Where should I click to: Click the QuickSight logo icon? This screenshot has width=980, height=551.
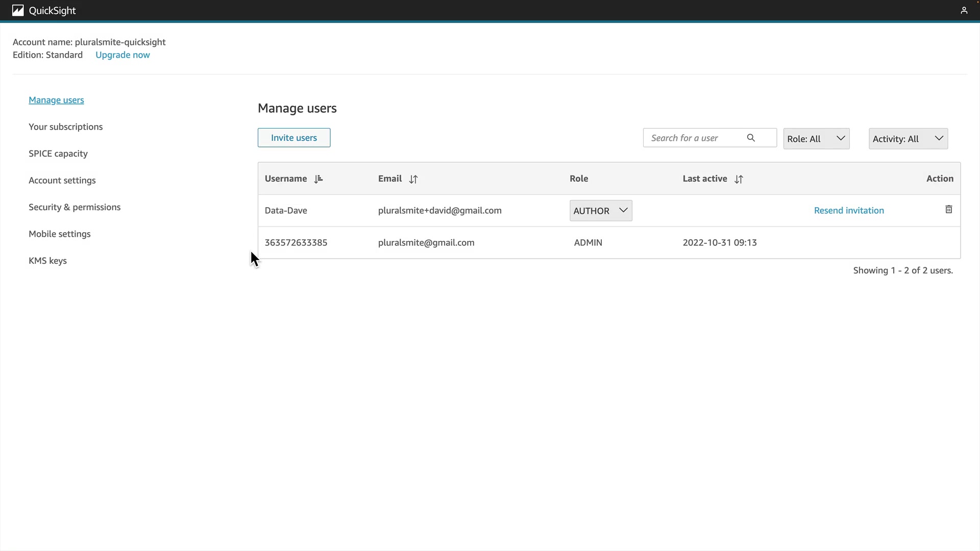(x=18, y=11)
